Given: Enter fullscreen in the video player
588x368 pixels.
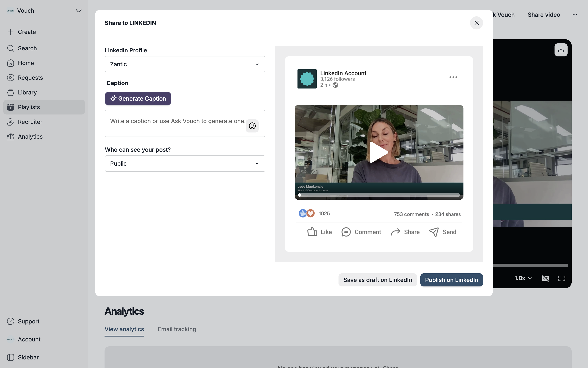Looking at the screenshot, I should [x=562, y=278].
